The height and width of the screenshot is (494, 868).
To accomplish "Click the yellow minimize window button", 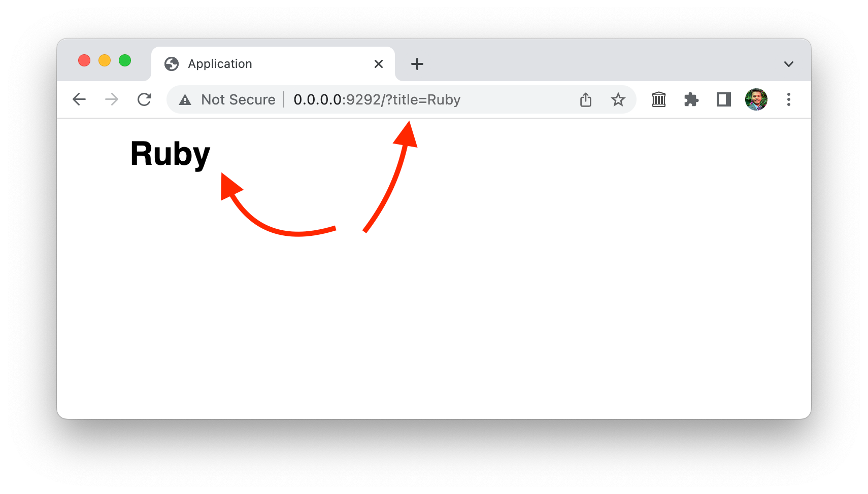I will 105,61.
